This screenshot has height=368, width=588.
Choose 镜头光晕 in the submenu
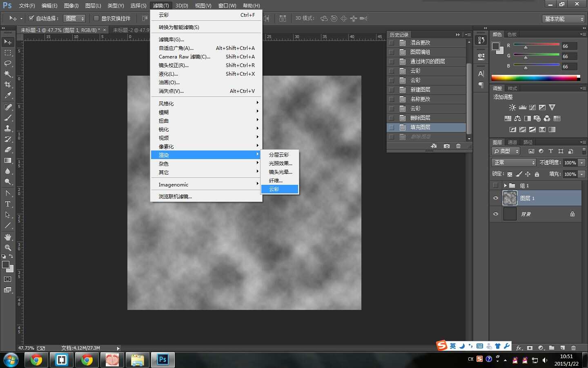(x=280, y=172)
